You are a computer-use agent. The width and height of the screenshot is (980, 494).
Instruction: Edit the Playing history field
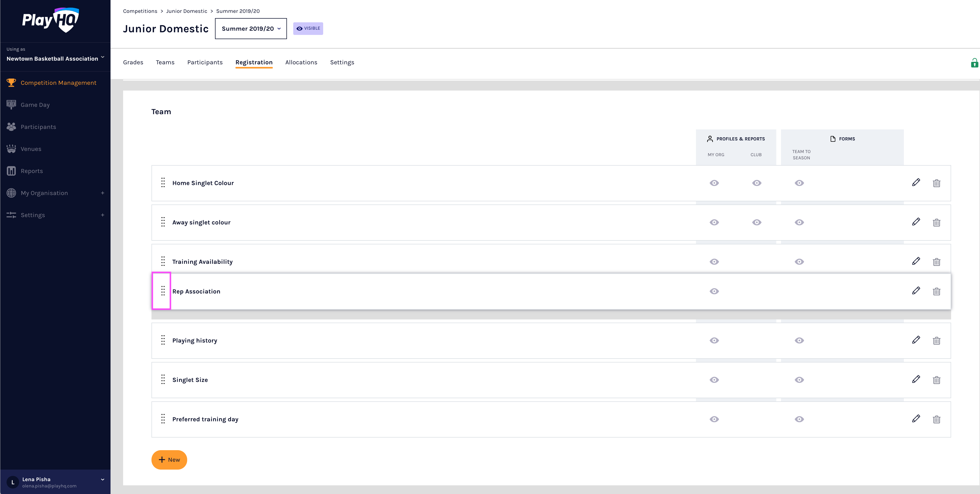[x=916, y=340]
